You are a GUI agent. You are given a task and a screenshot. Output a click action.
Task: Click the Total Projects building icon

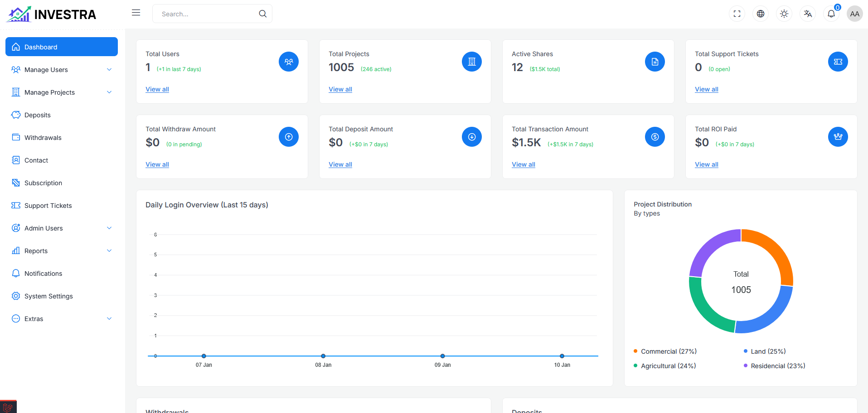(x=472, y=62)
